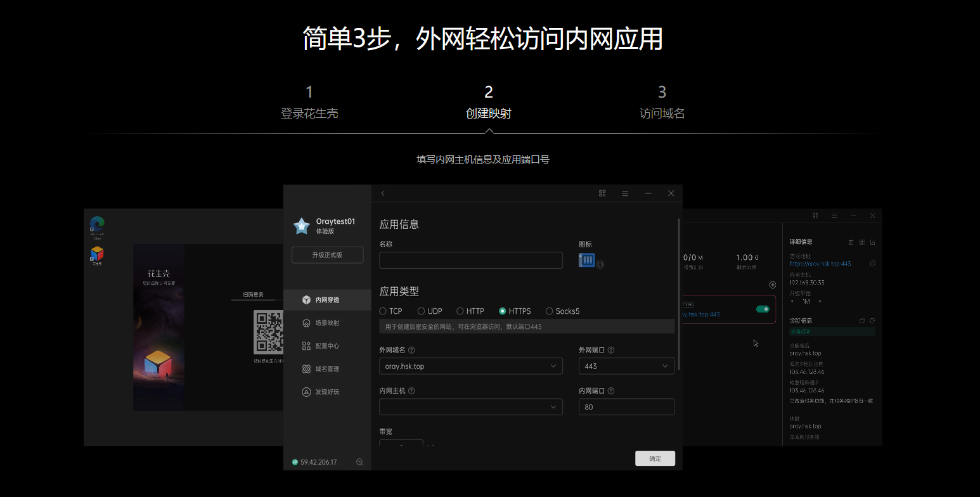The image size is (980, 497).
Task: Go back using the arrow in mapping window
Action: click(383, 193)
